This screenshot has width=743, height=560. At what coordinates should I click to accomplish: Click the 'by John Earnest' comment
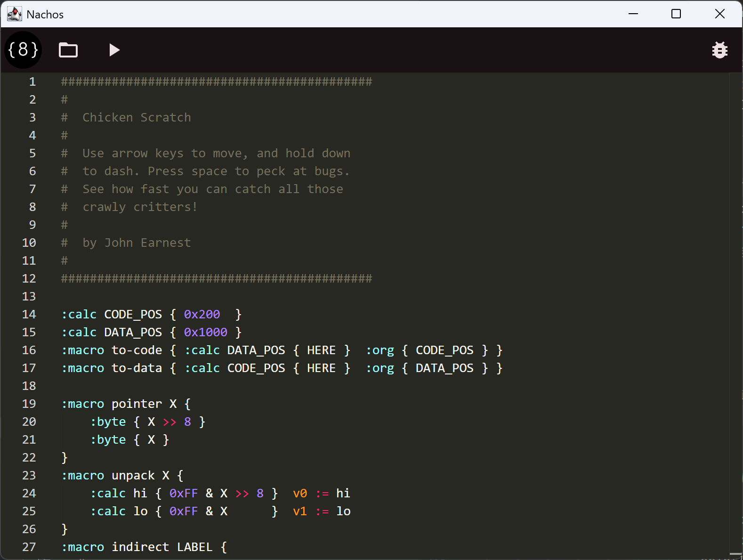point(137,243)
